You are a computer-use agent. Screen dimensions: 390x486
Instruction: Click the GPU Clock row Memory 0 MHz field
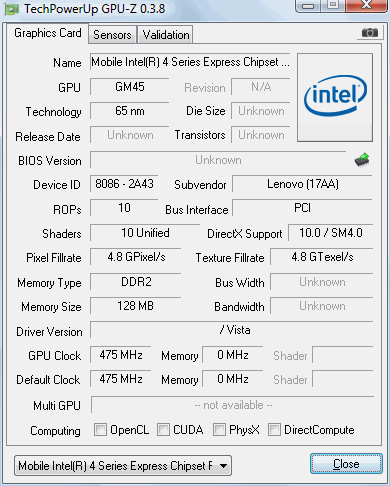(233, 355)
